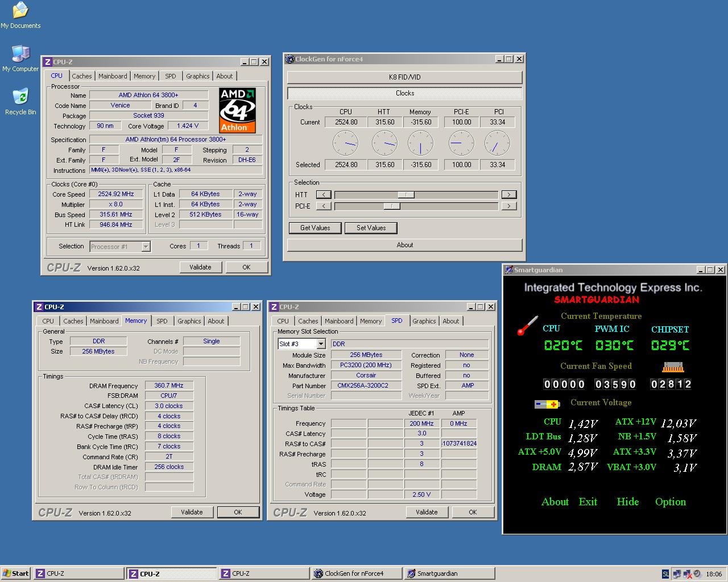Viewport: 728px width, 582px height.
Task: Click HTT slider thumb
Action: [406, 194]
